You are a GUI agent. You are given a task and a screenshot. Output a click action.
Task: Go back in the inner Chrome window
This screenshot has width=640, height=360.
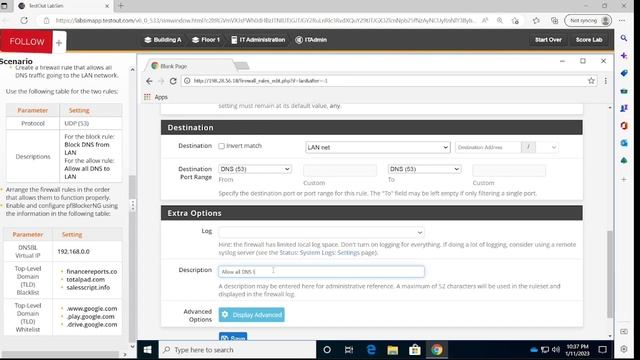point(149,81)
